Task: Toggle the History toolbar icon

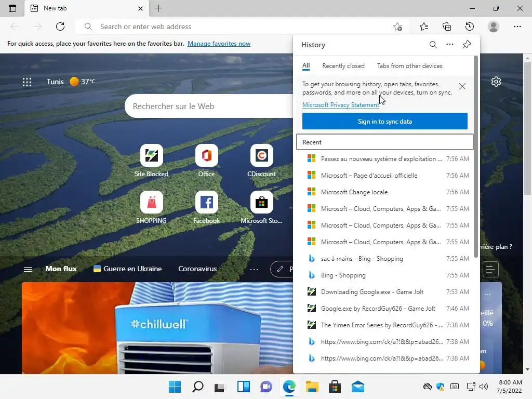Action: click(470, 26)
